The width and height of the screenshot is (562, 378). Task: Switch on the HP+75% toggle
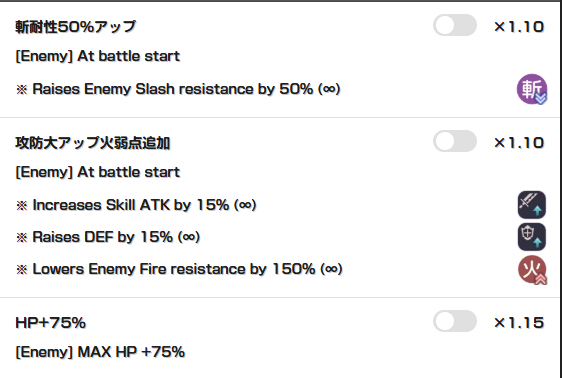455,321
